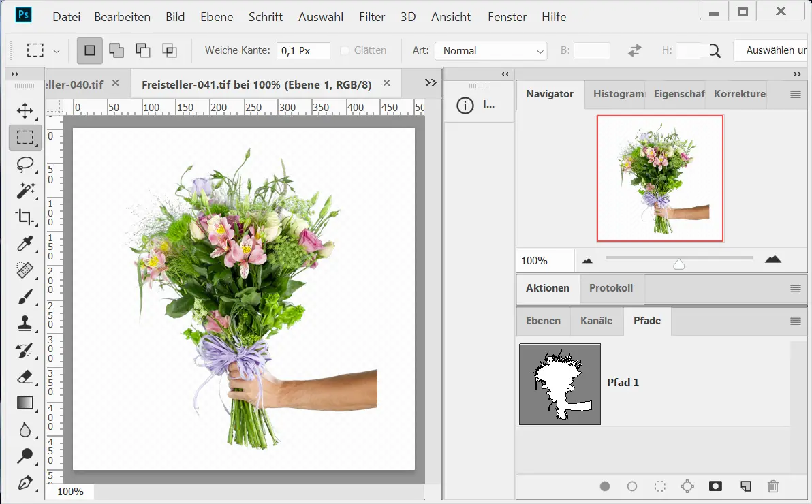Select the Pfad 1 path thumbnail
Image resolution: width=812 pixels, height=504 pixels.
pos(560,384)
